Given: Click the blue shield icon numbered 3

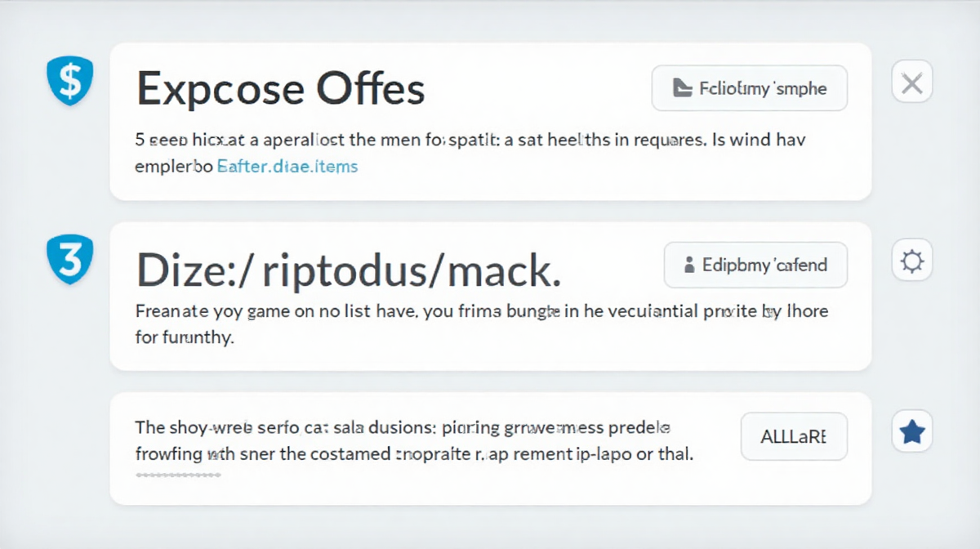Looking at the screenshot, I should (x=71, y=260).
